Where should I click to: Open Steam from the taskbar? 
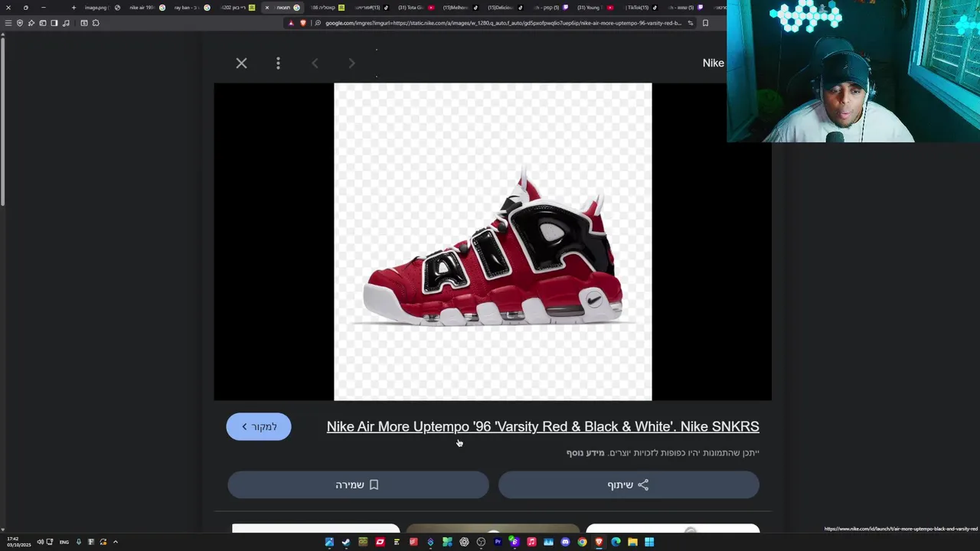pyautogui.click(x=346, y=542)
